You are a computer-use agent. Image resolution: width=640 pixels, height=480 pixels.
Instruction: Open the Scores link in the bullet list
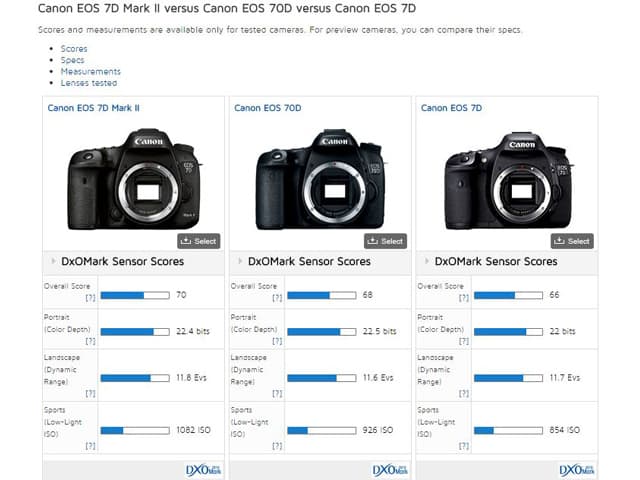point(74,48)
